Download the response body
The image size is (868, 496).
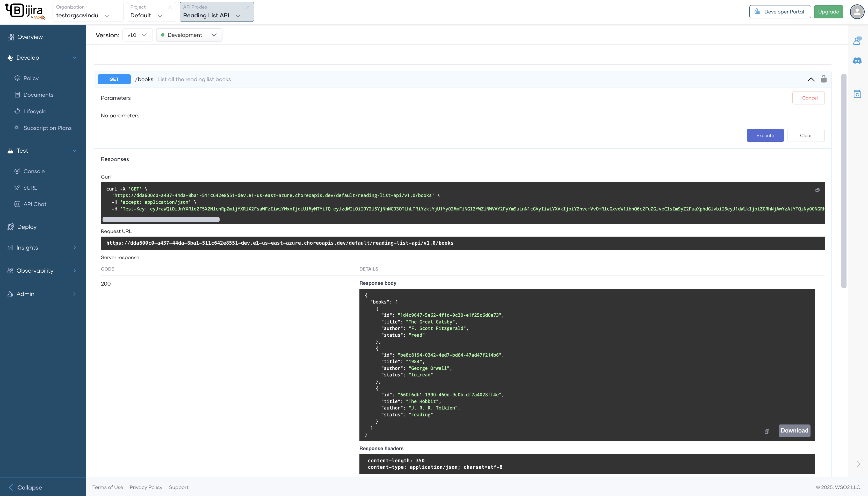(794, 431)
